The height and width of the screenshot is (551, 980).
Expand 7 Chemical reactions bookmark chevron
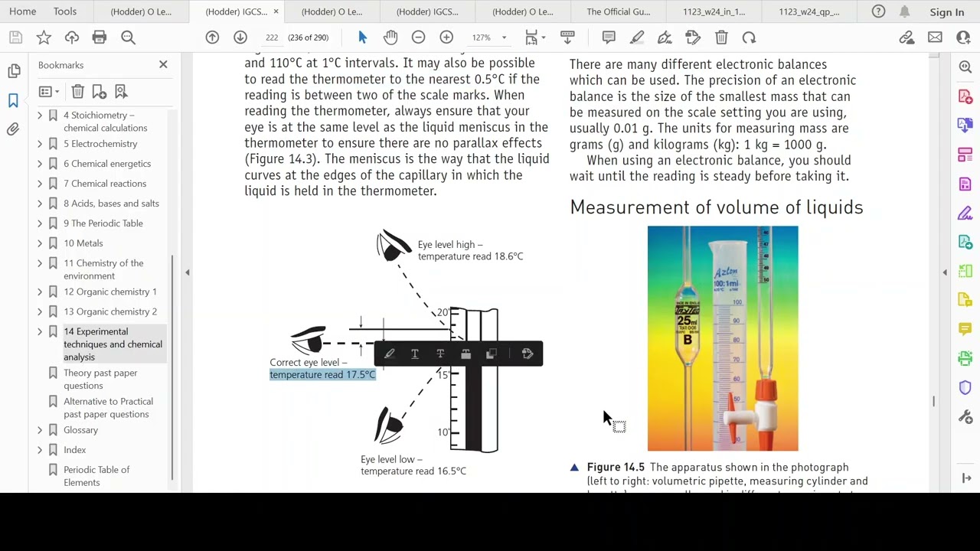[x=40, y=184]
